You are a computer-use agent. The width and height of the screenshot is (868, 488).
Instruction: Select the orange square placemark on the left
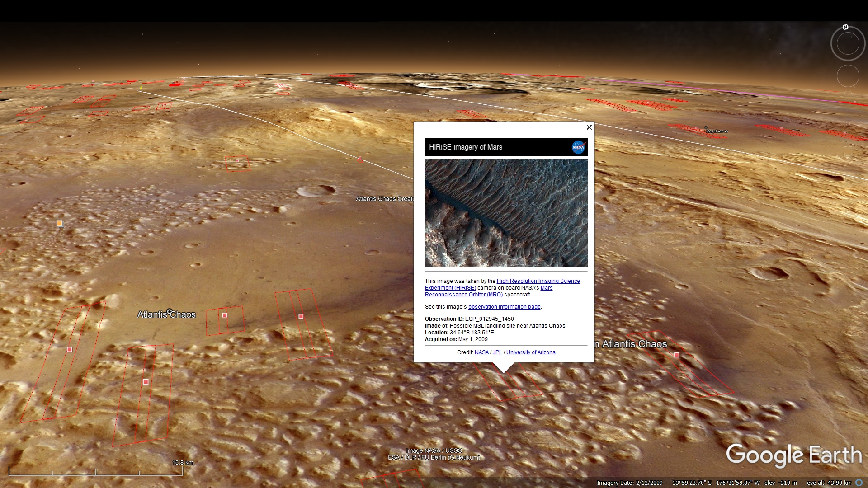(x=59, y=223)
